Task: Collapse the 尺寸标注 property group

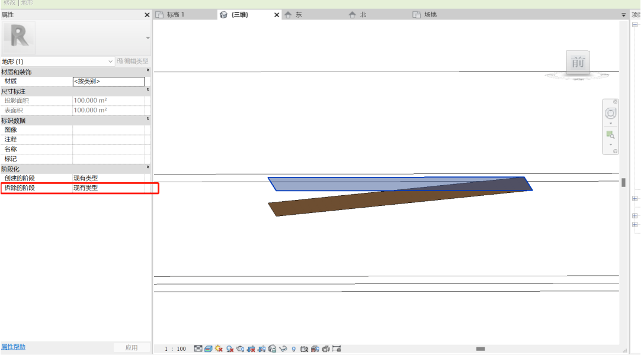Action: click(148, 90)
